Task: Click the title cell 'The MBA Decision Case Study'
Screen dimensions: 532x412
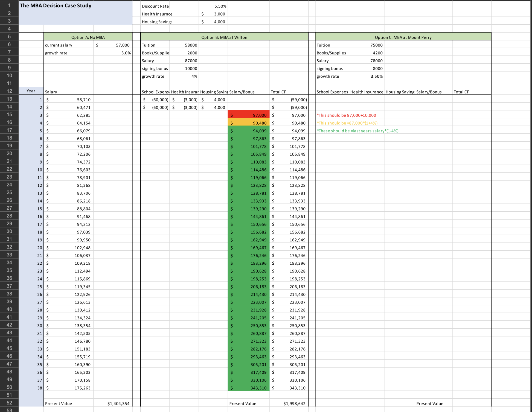Action: 56,6
